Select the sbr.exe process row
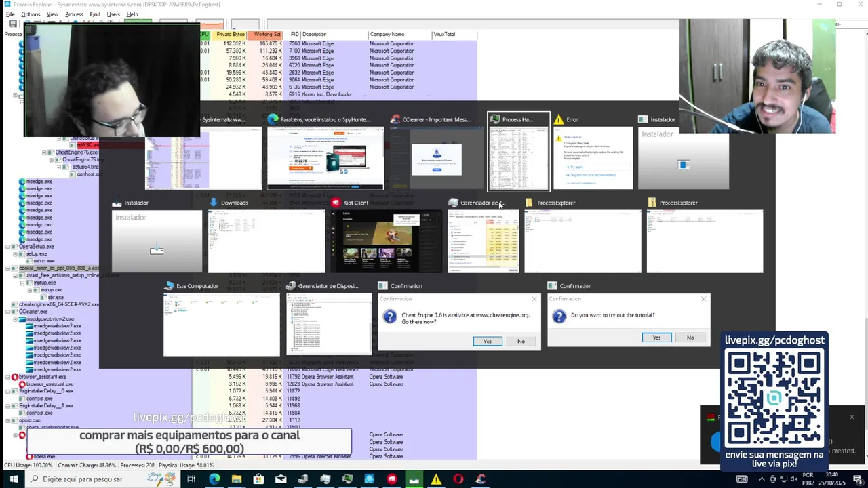The image size is (868, 488). pyautogui.click(x=56, y=298)
